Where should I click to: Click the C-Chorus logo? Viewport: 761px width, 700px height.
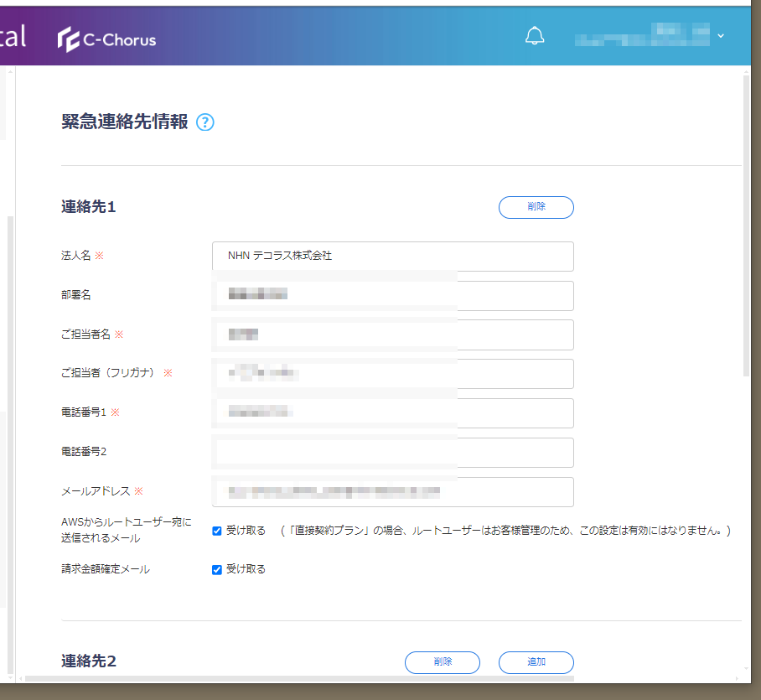[106, 39]
